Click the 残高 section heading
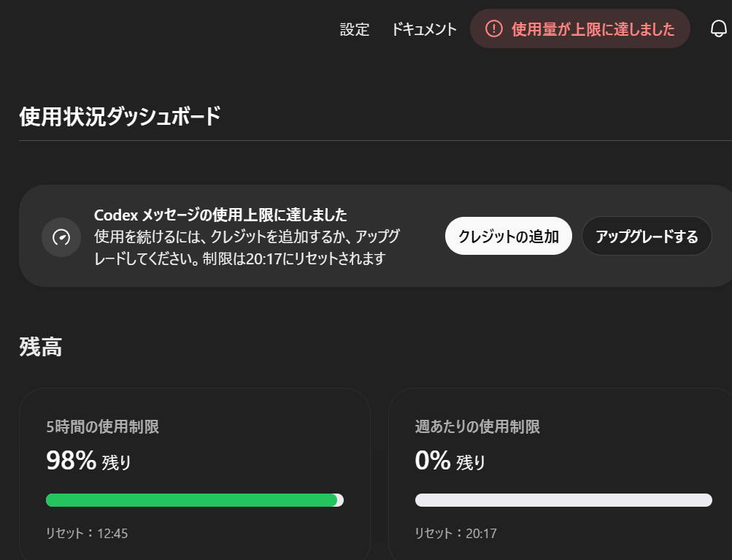 tap(41, 348)
